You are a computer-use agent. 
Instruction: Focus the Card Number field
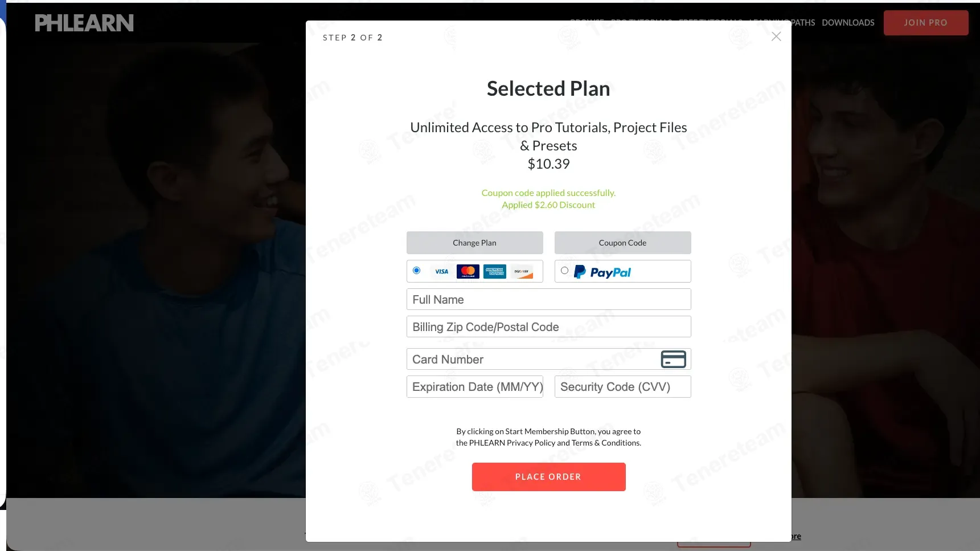pyautogui.click(x=549, y=360)
